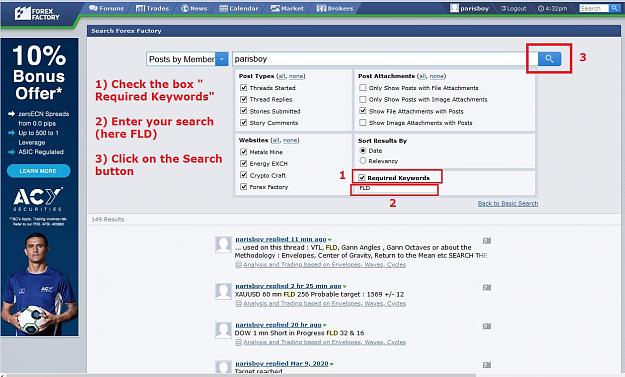
Task: Uncheck Show File Attachments with Posts
Action: tap(363, 111)
